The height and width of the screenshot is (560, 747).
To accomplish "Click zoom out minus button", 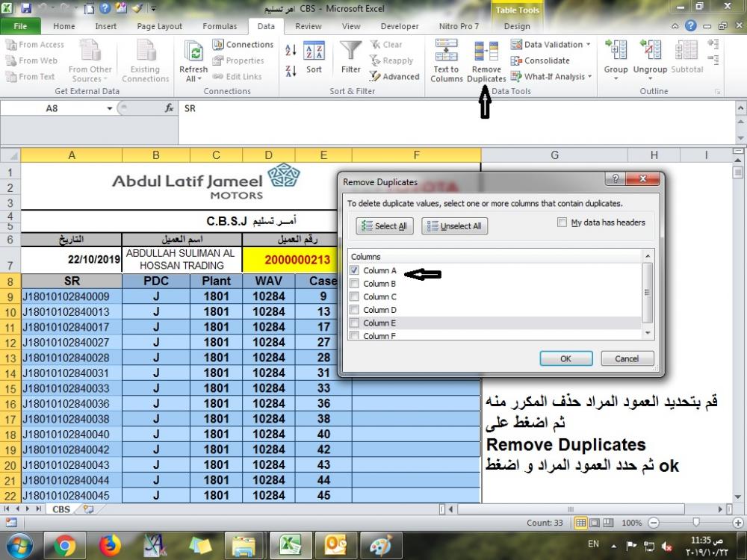I will [x=654, y=523].
